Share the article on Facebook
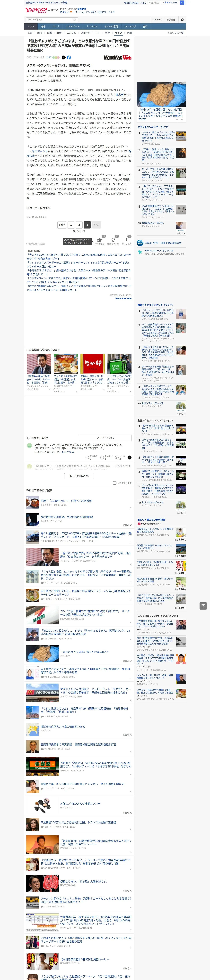 [x=69, y=57]
